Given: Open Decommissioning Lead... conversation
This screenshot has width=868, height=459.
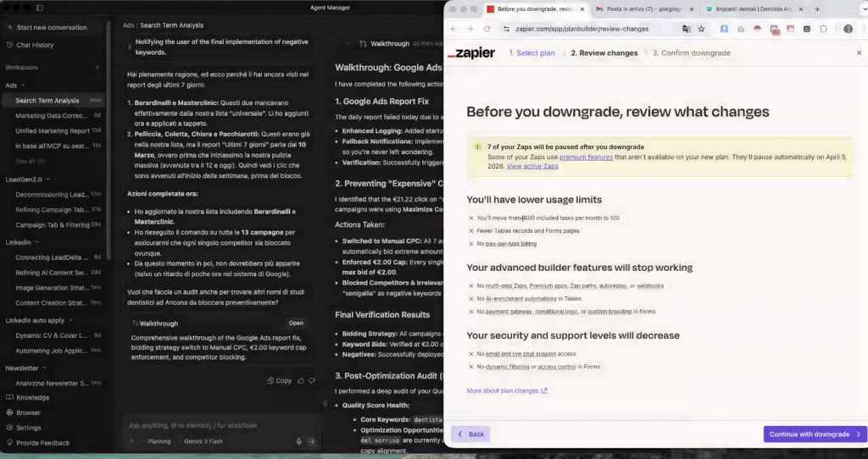Looking at the screenshot, I should click(x=53, y=195).
